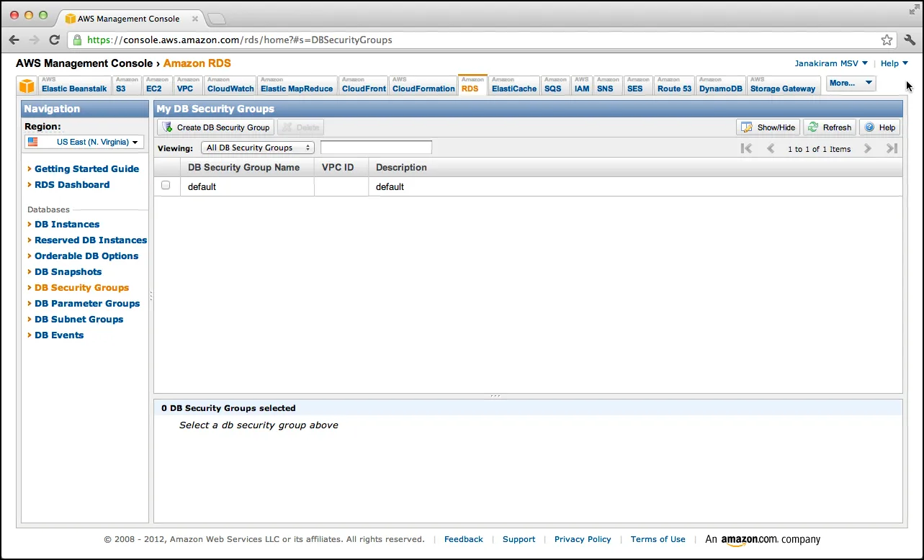Open DB Snapshots in navigation
This screenshot has width=924, height=560.
[68, 271]
